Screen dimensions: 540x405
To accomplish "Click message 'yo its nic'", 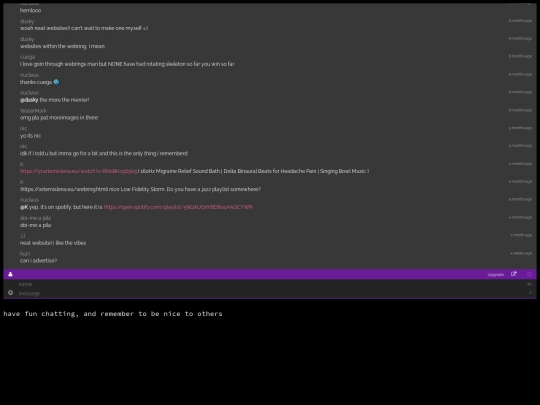I will [x=30, y=136].
